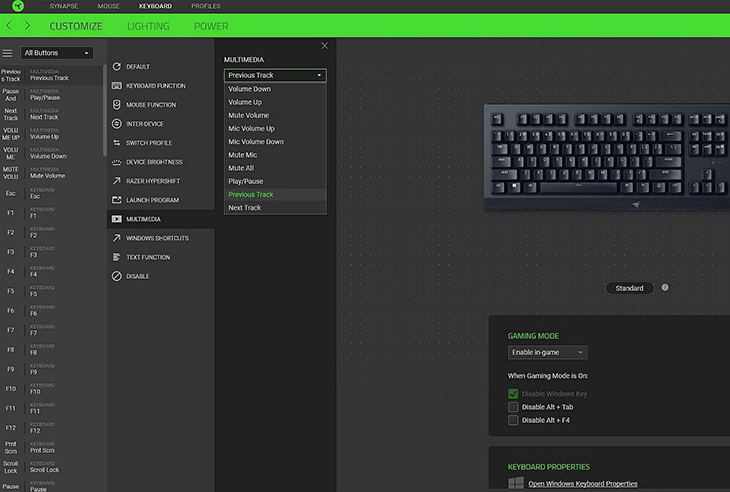
Task: Select the F5 key row in button list
Action: [x=51, y=291]
